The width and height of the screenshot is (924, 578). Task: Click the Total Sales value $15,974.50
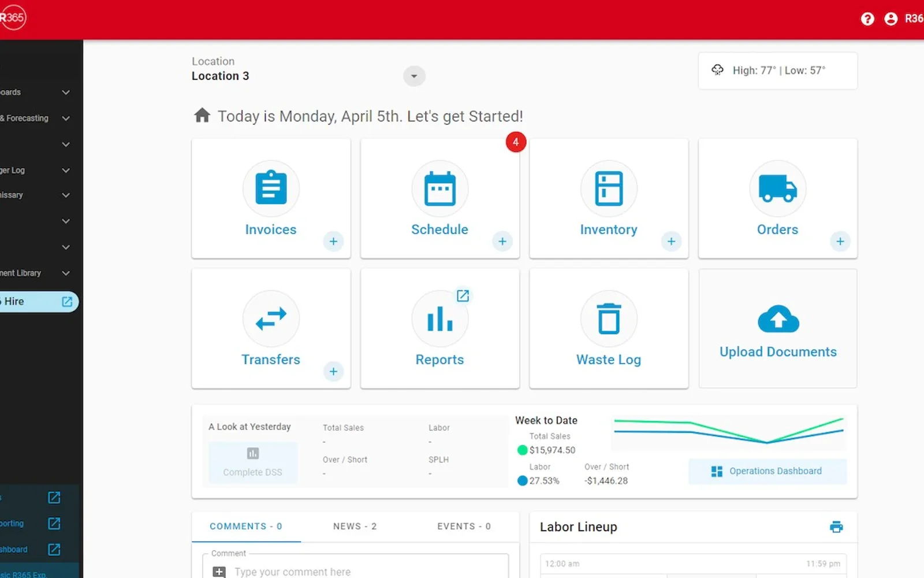[552, 450]
